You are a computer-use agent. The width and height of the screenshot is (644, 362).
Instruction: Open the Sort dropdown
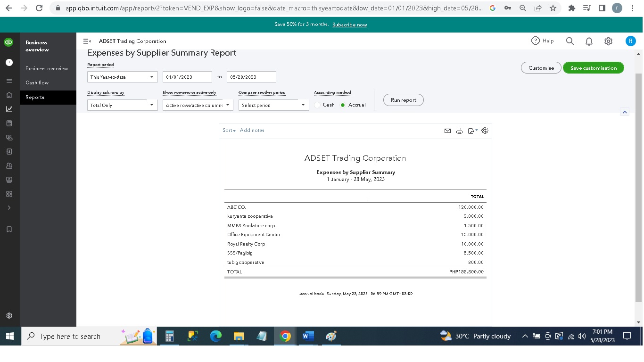pyautogui.click(x=229, y=131)
